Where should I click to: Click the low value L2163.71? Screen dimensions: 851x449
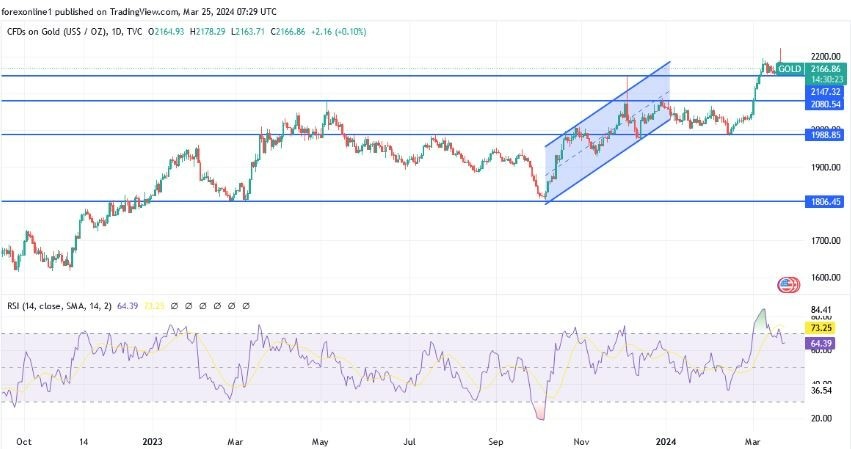point(247,32)
